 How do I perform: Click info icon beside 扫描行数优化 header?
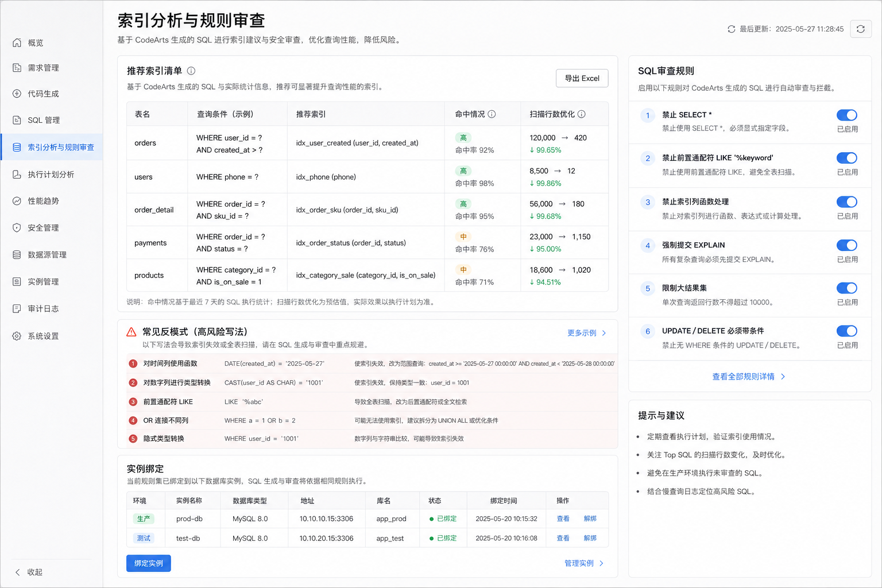[x=582, y=114]
